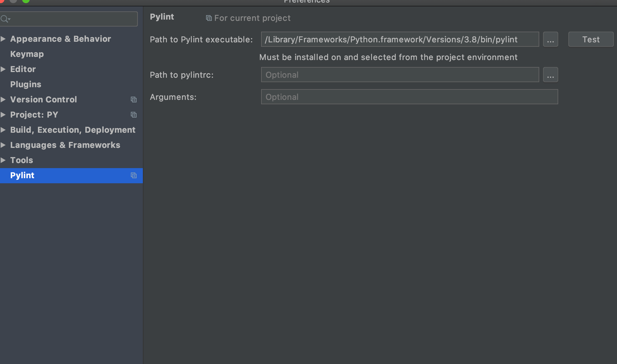
Task: Click the copy-settings icon beside Version Control
Action: tap(133, 100)
